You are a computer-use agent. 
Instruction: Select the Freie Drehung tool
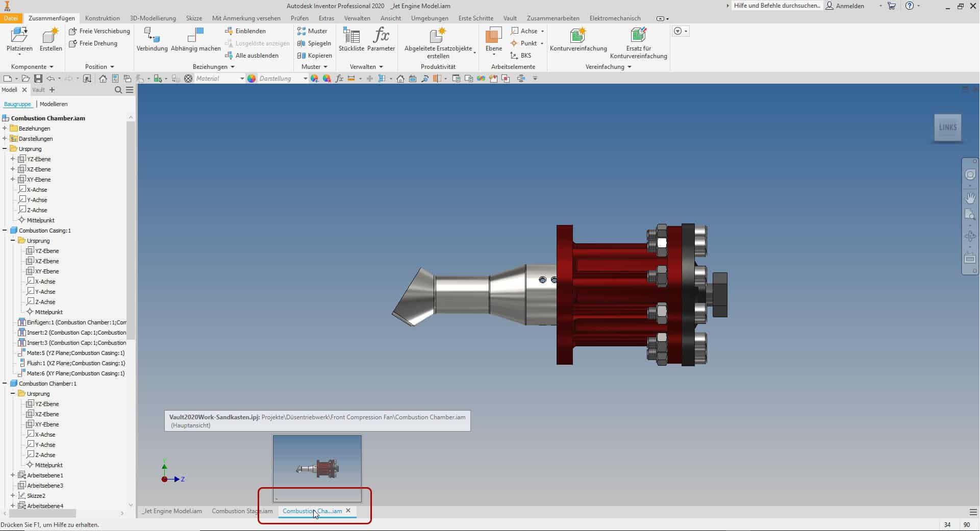coord(93,43)
